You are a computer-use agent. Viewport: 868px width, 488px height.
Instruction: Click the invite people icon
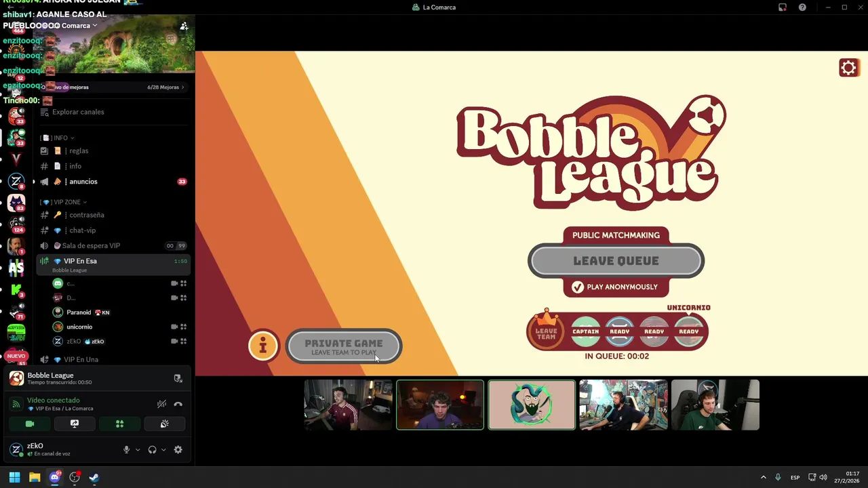(184, 26)
